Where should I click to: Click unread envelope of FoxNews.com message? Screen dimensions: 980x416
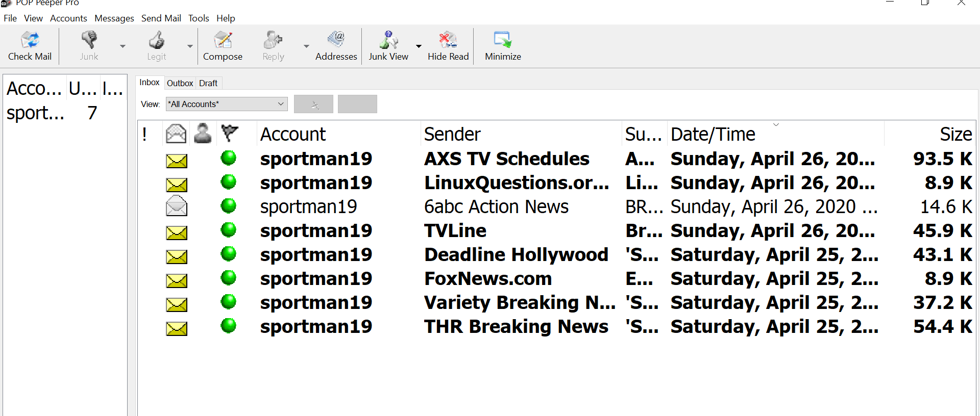pyautogui.click(x=177, y=280)
